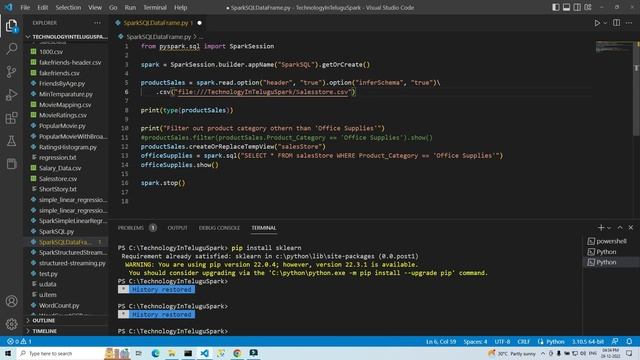Open FriendsByAge.py file
The image size is (640, 360).
coord(62,83)
